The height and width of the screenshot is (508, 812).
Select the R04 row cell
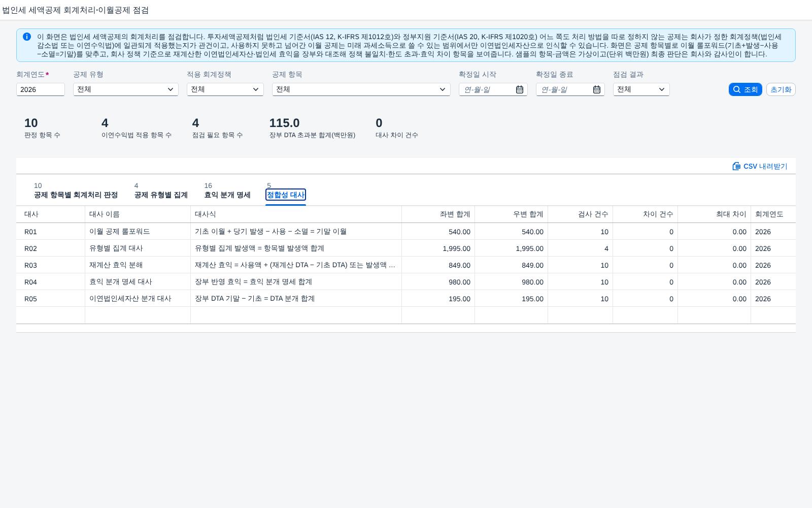50,282
